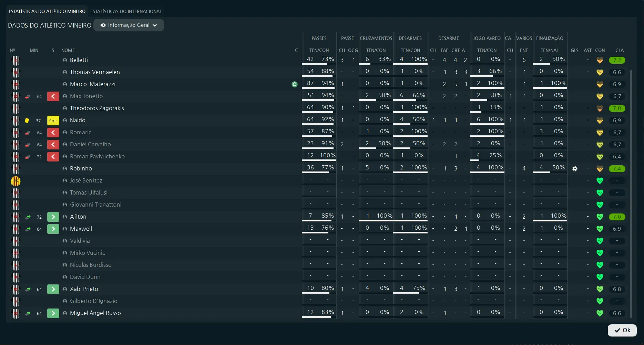644x345 pixels.
Task: Sort by the CON condition column header
Action: pos(600,50)
